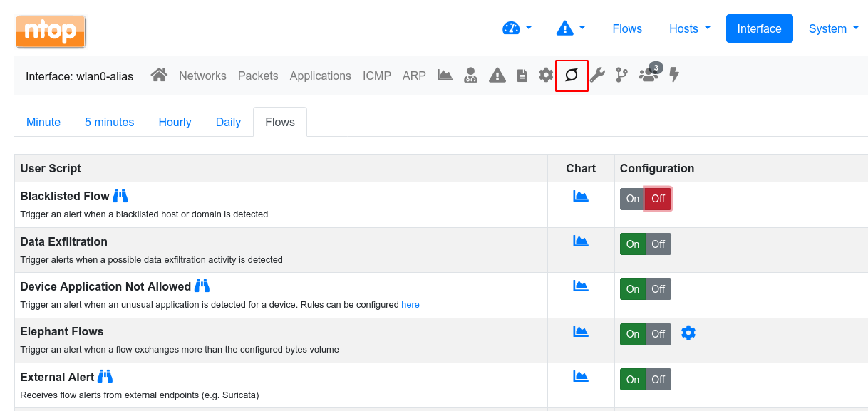This screenshot has height=411, width=868.
Task: Follow the 'here' rules configuration link
Action: 410,304
